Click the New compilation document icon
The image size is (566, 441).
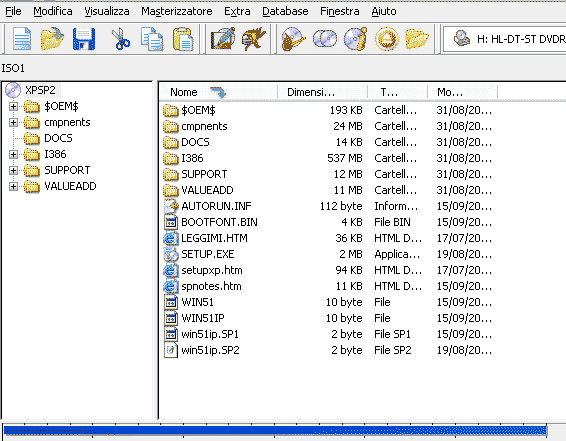click(22, 39)
